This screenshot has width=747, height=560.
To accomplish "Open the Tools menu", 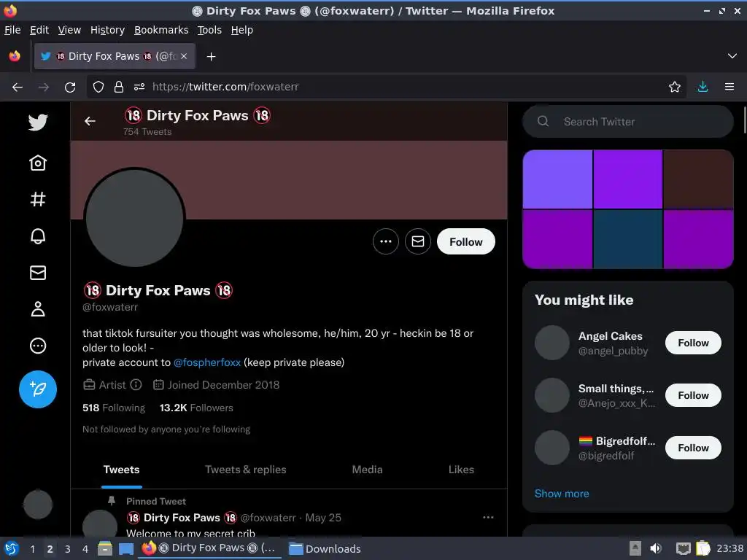I will click(209, 30).
